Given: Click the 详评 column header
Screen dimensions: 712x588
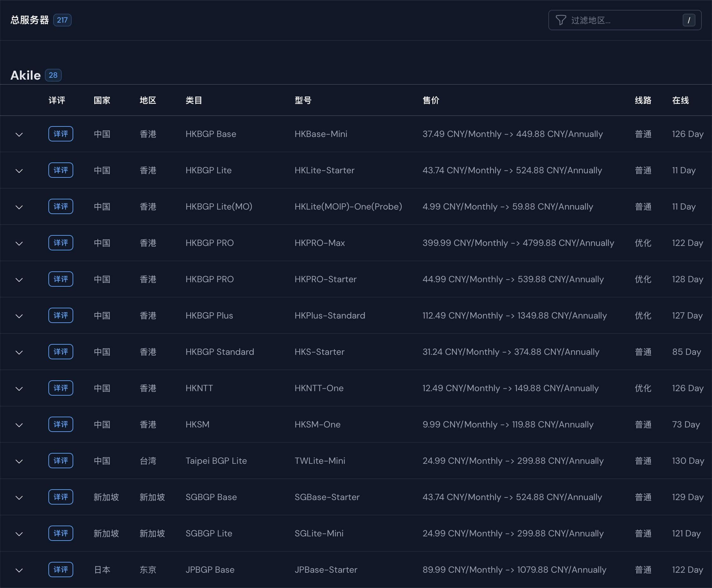Looking at the screenshot, I should pyautogui.click(x=57, y=100).
